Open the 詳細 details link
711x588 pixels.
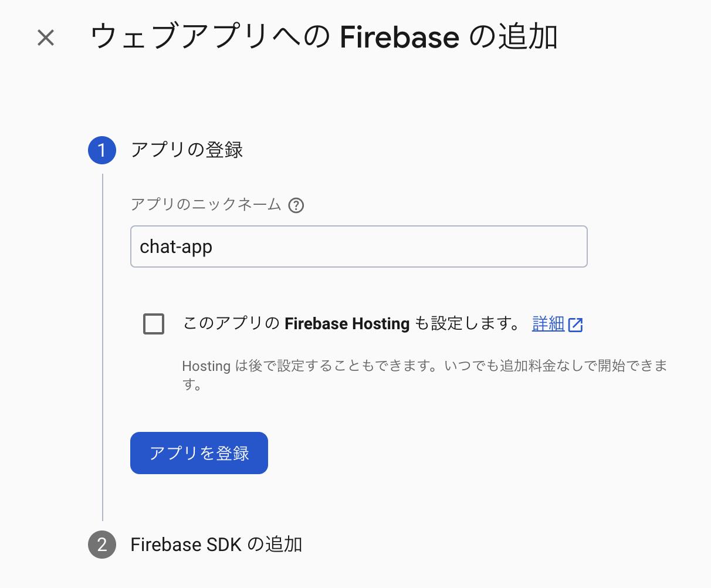pos(548,323)
